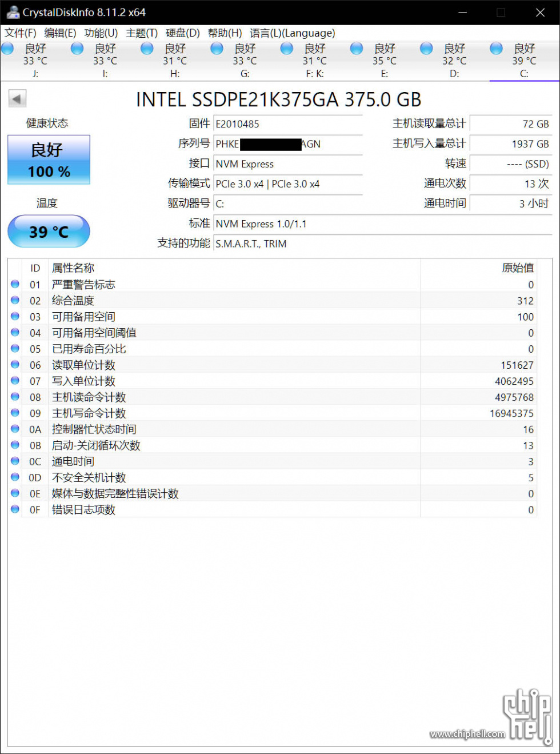Viewport: 560px width, 754px height.
Task: Click status dot for attribute 06
Action: 15,364
